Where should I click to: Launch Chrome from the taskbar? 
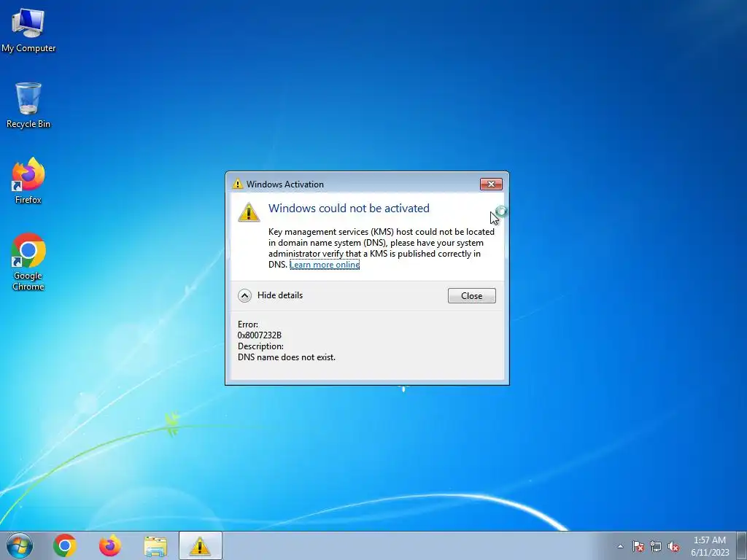pos(65,545)
